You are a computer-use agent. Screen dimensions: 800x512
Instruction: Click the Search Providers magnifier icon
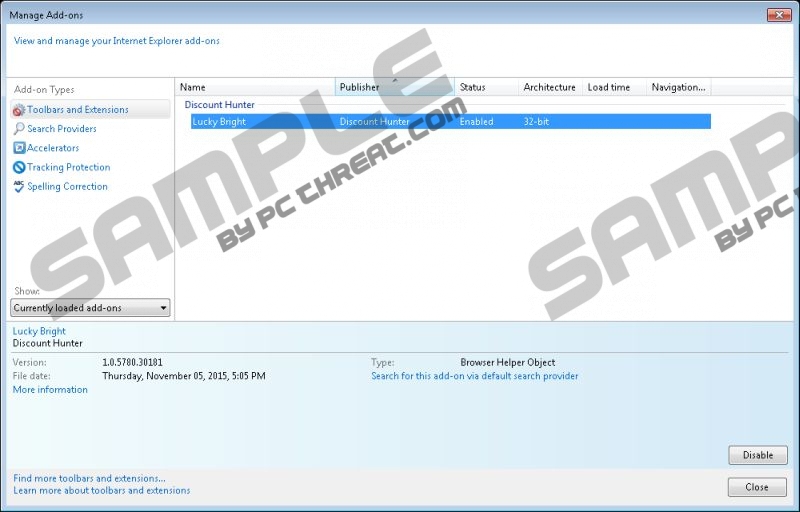tap(19, 129)
